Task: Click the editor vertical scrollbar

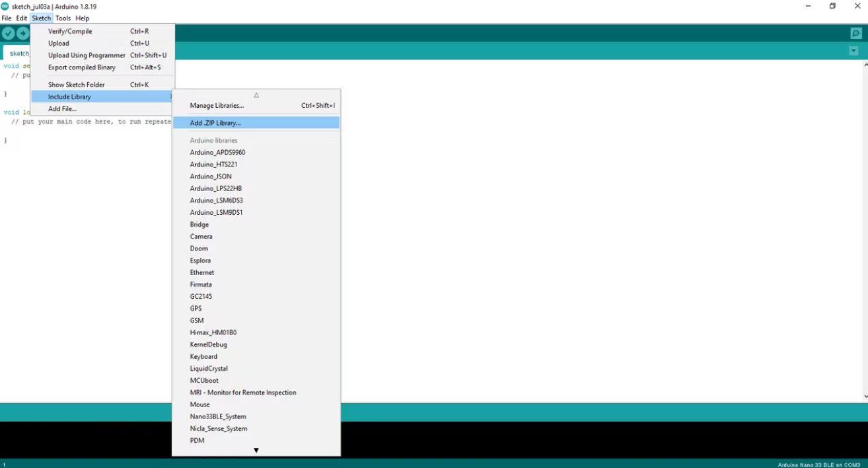Action: [865, 231]
